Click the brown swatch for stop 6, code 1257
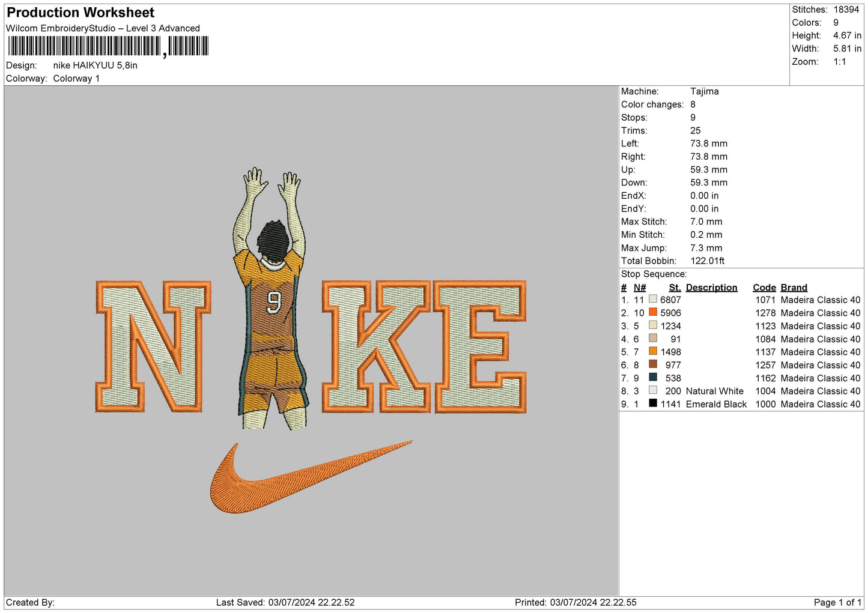The width and height of the screenshot is (868, 613). tap(653, 364)
